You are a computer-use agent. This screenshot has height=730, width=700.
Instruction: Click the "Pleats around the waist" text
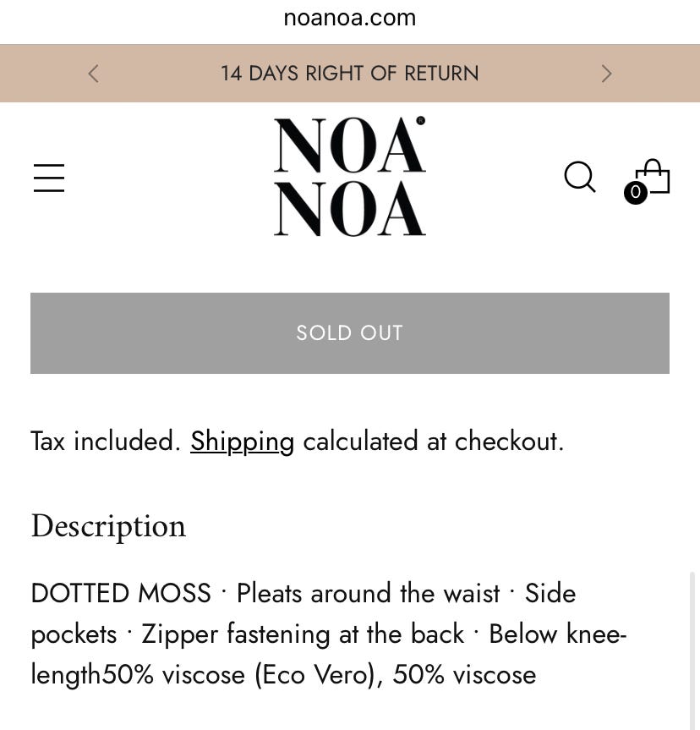368,594
